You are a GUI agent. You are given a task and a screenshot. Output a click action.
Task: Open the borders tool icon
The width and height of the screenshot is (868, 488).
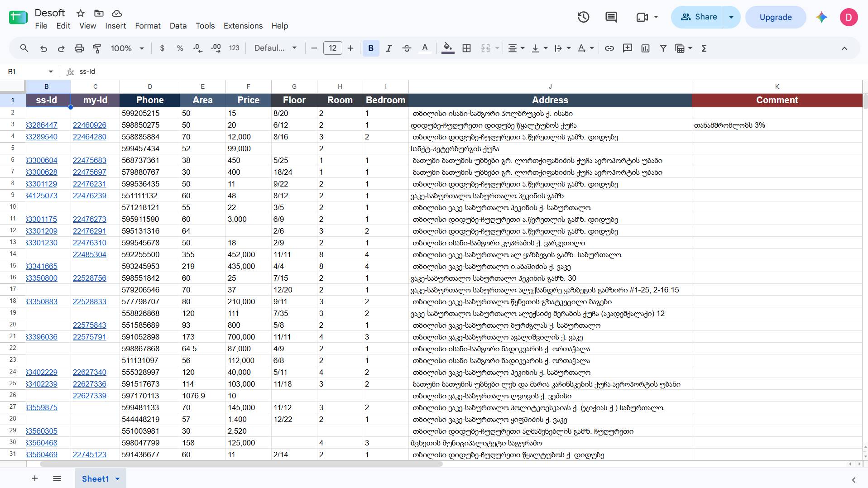[x=466, y=48]
